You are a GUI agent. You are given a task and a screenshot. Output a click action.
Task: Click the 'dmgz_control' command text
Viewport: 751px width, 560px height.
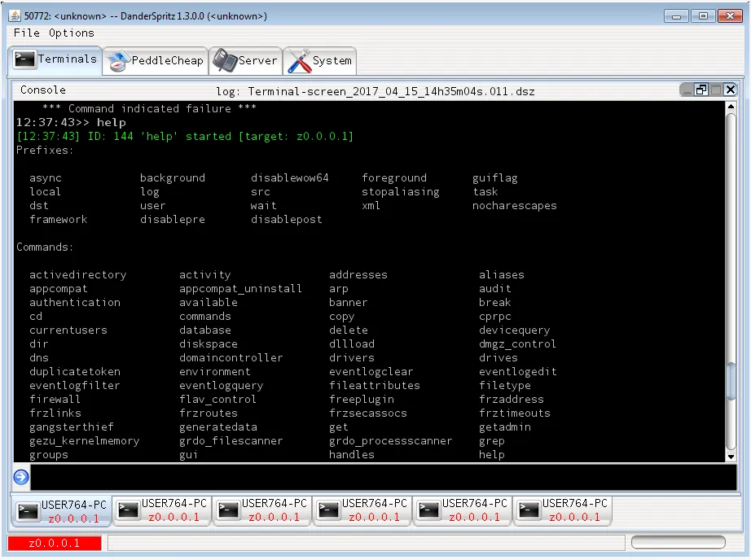click(517, 344)
